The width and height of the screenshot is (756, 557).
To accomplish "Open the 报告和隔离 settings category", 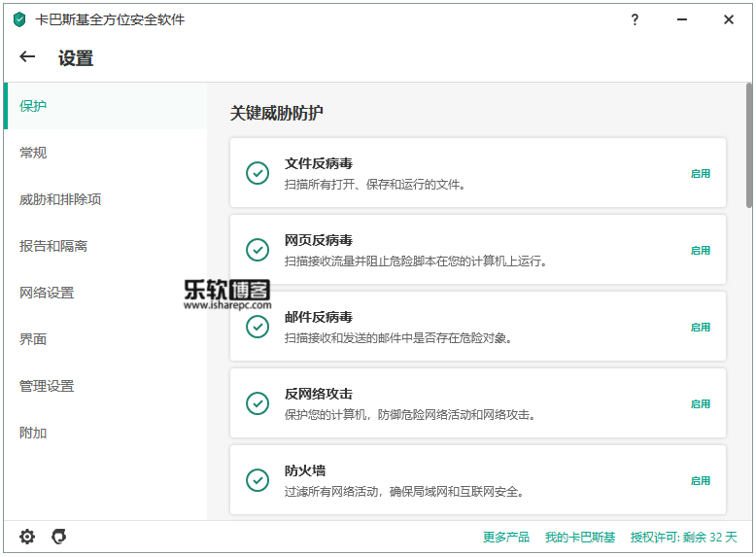I will pyautogui.click(x=53, y=246).
